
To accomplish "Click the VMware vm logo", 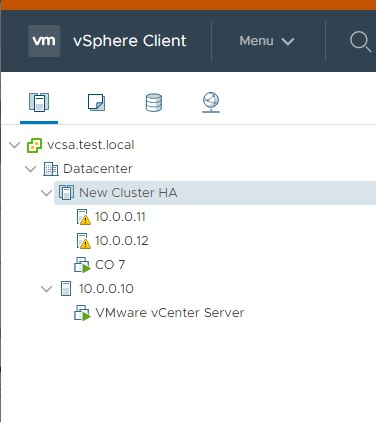I will coord(44,41).
